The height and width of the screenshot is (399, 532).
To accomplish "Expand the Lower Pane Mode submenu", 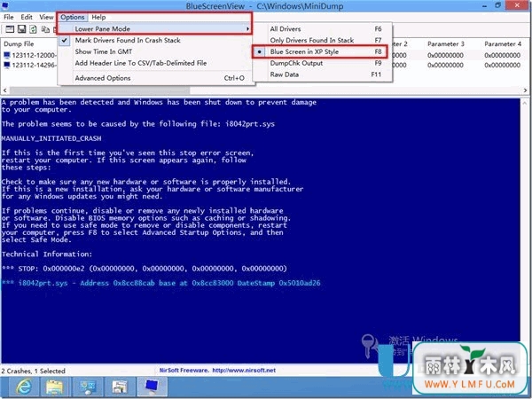I will [156, 29].
